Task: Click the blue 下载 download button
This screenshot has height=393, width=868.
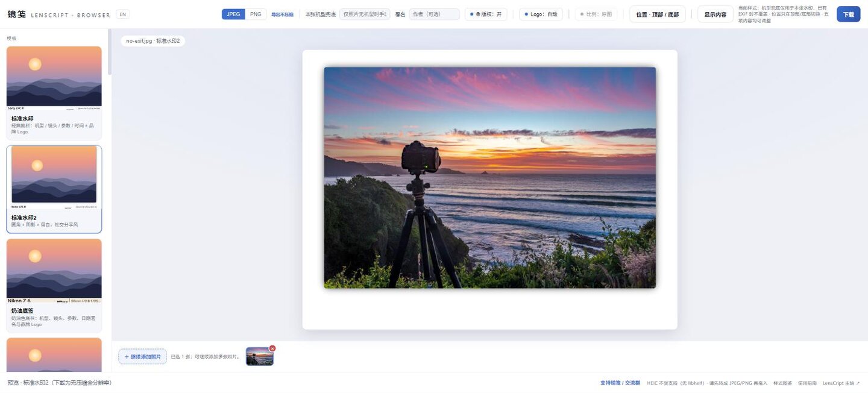Action: [x=848, y=14]
